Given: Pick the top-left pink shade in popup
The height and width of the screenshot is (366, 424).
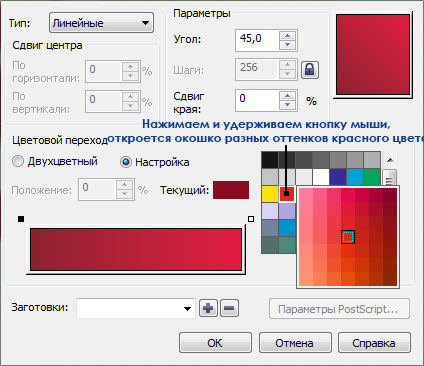Looking at the screenshot, I should [306, 195].
